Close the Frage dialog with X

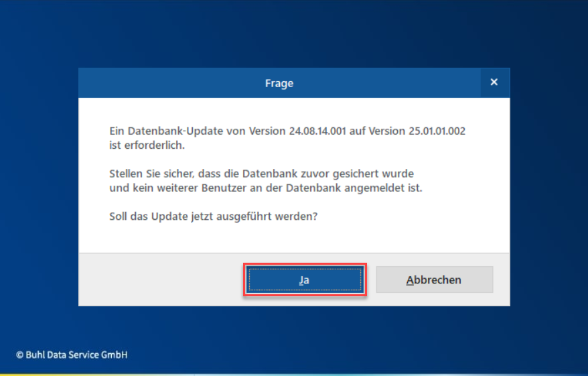pos(494,82)
